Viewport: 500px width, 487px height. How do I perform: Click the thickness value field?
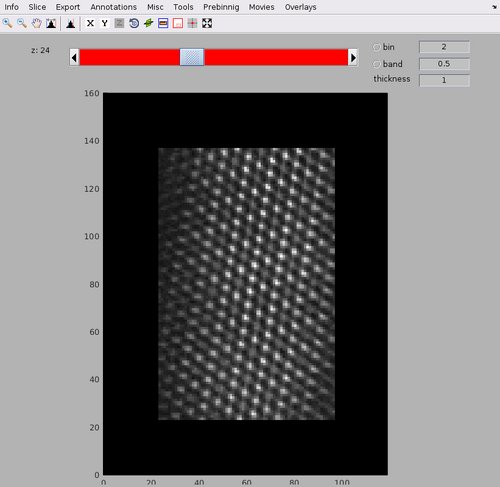click(x=444, y=80)
